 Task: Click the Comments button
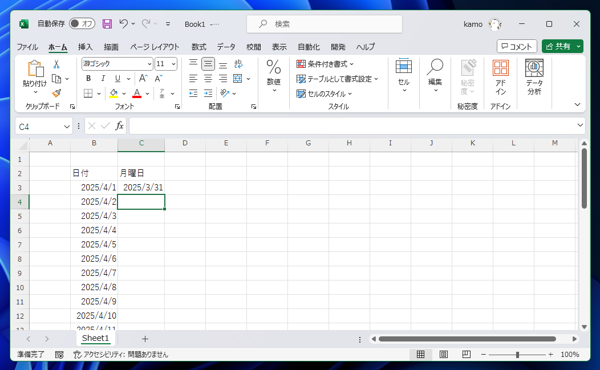[x=517, y=46]
